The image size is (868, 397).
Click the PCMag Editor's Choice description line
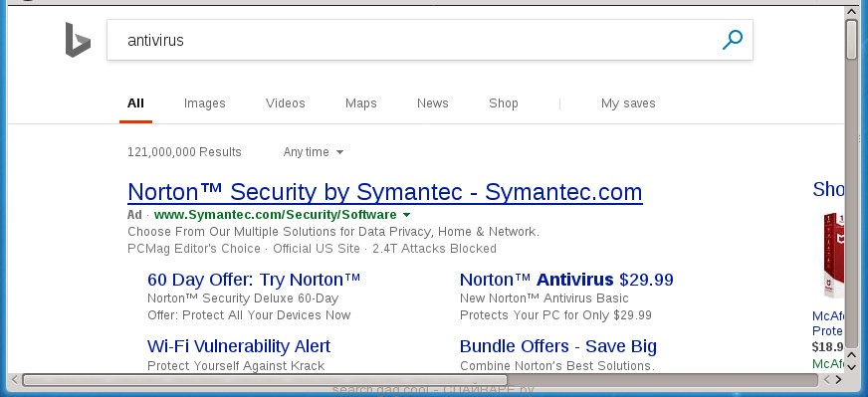pos(312,249)
